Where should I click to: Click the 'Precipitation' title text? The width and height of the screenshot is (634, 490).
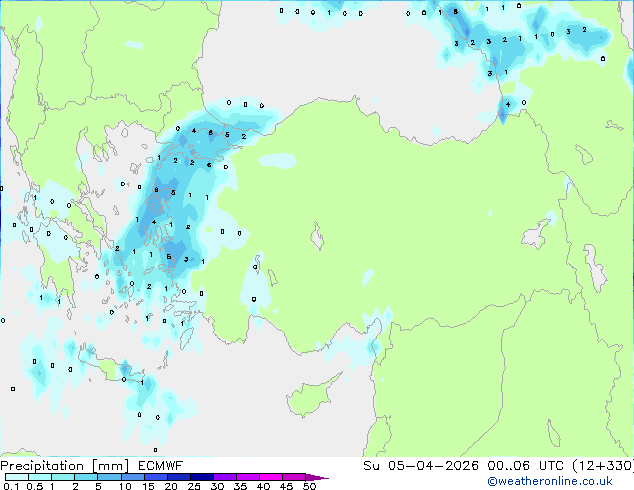coord(42,466)
